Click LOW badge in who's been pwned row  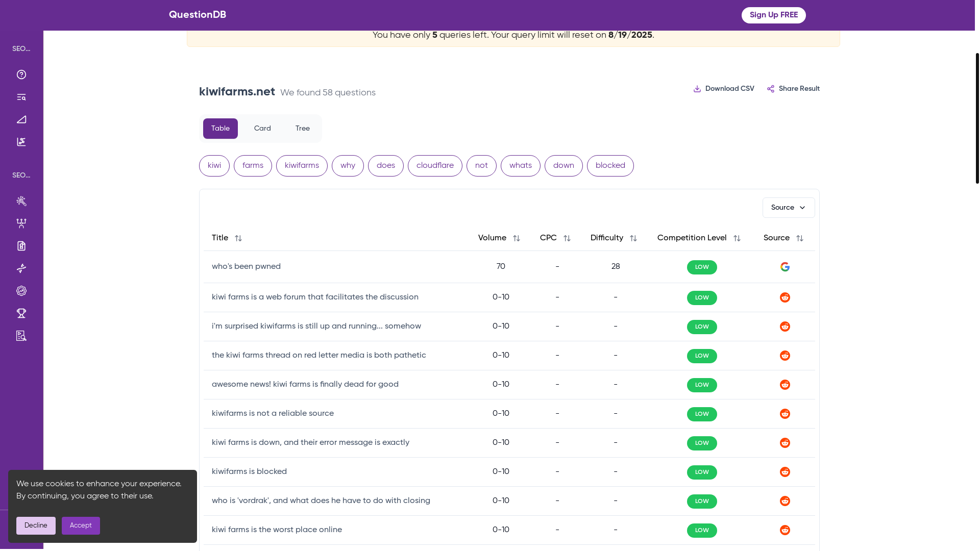coord(702,267)
